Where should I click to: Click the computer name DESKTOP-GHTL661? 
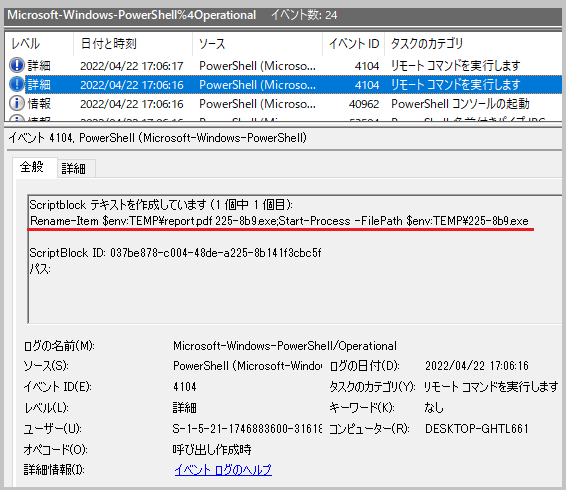tap(477, 429)
